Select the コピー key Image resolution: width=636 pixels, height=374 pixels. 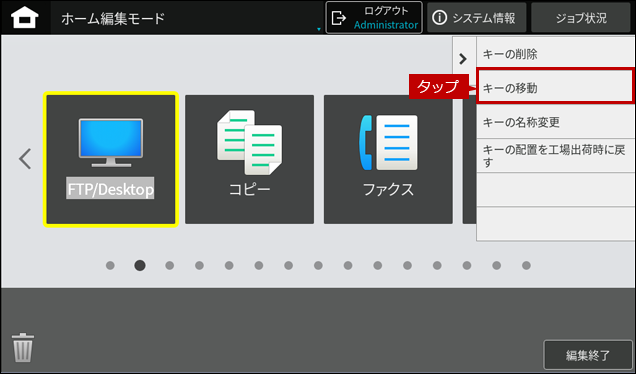pyautogui.click(x=249, y=159)
